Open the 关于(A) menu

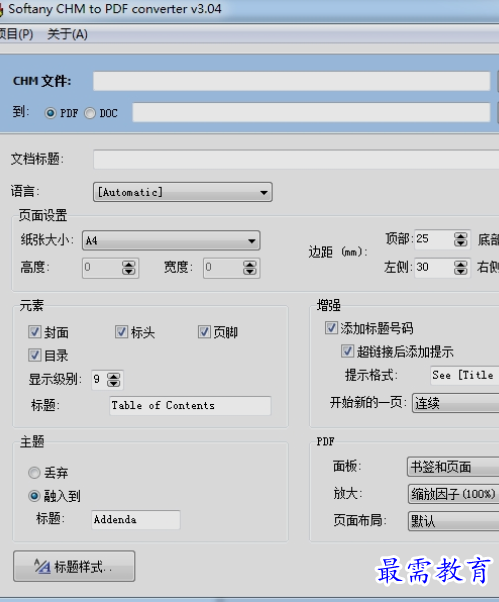[67, 34]
